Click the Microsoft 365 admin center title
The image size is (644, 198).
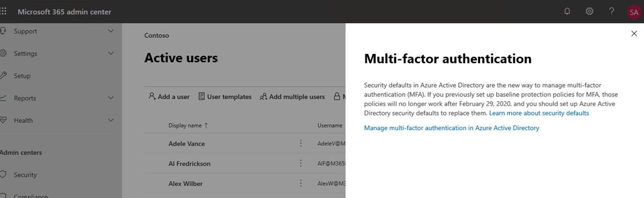click(64, 12)
